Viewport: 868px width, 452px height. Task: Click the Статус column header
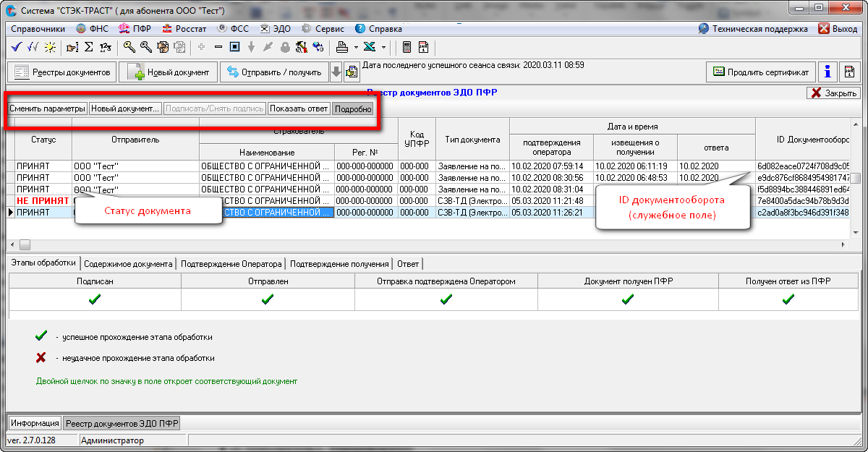point(43,139)
